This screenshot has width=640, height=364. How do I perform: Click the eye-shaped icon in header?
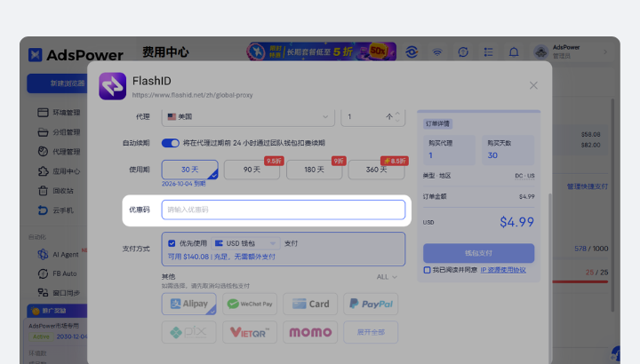[412, 52]
